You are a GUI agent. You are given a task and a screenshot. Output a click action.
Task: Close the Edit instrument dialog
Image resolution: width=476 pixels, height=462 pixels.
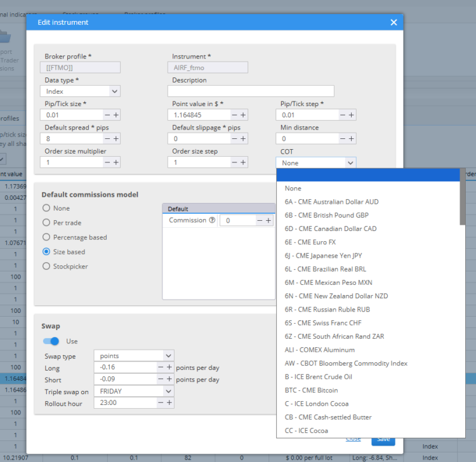pos(393,22)
